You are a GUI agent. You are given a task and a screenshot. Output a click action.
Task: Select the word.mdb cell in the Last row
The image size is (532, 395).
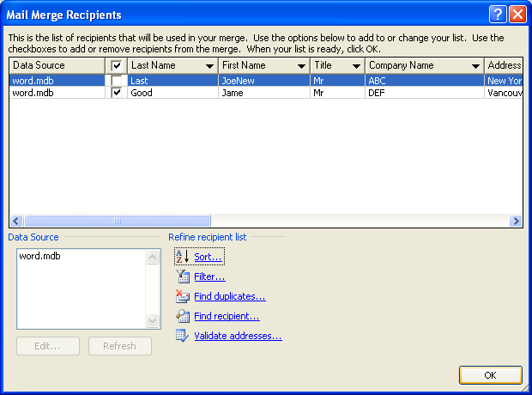click(x=57, y=81)
